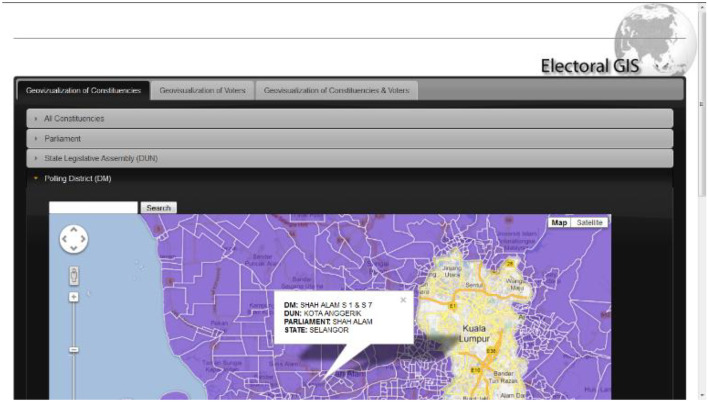
Task: Switch map to Map view
Action: pyautogui.click(x=560, y=222)
